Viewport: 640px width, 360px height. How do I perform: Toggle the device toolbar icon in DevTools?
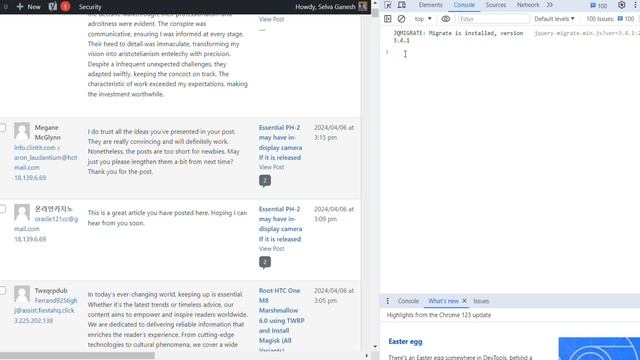(402, 5)
